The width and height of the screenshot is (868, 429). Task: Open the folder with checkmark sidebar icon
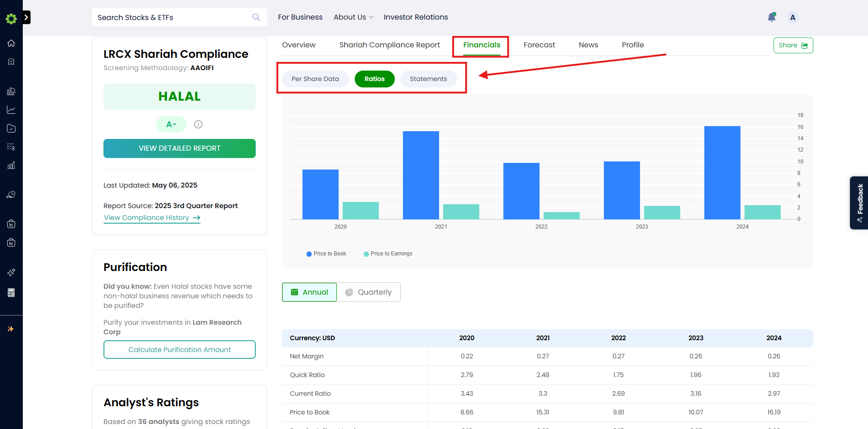11,128
